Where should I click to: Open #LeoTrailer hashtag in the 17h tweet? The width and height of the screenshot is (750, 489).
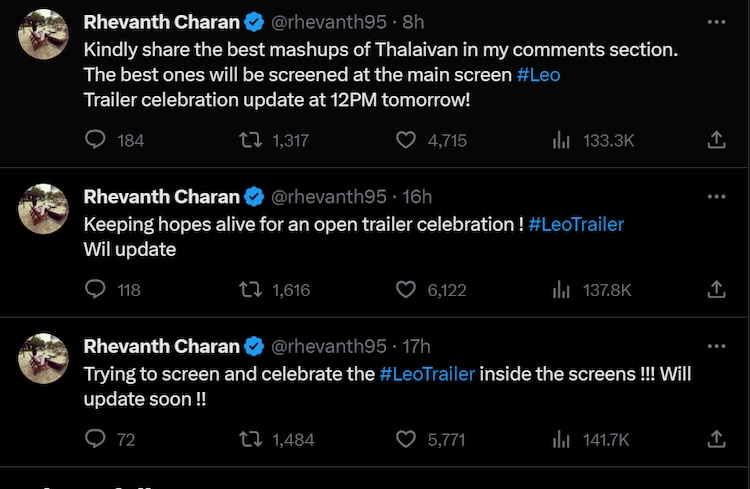click(x=427, y=373)
